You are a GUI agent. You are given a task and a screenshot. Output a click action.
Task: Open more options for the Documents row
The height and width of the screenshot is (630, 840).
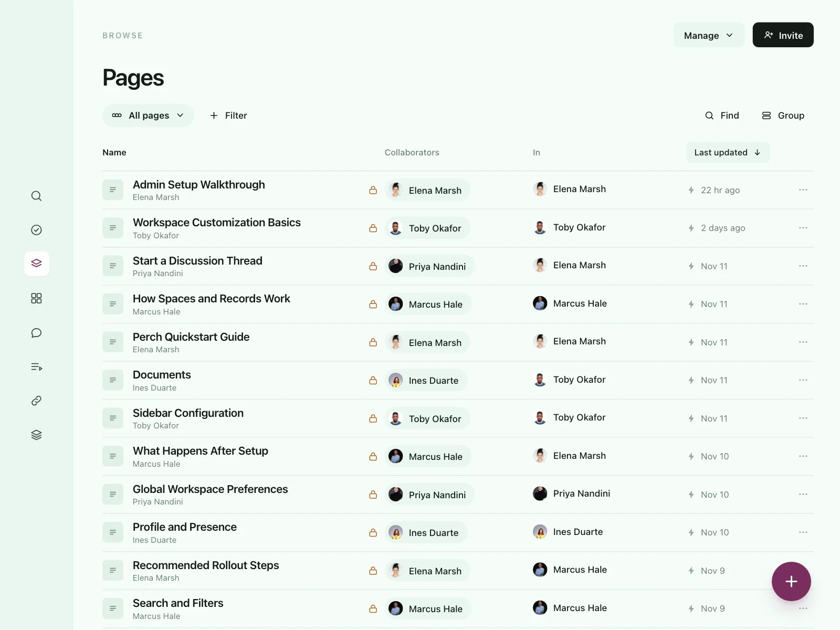803,380
